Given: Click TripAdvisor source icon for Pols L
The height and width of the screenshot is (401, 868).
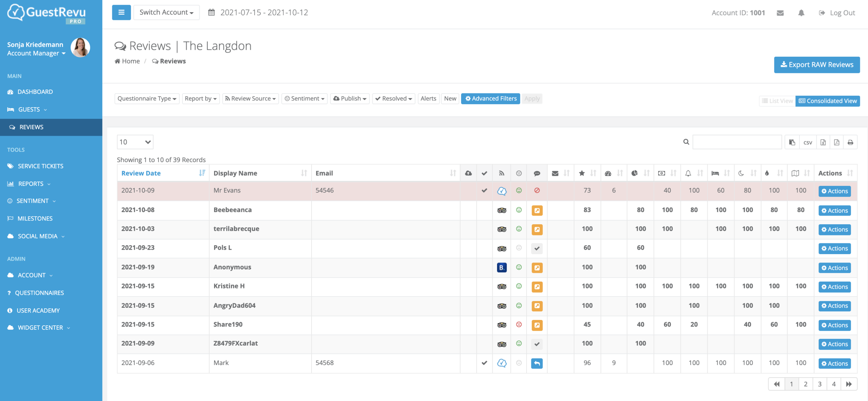Looking at the screenshot, I should (x=502, y=249).
